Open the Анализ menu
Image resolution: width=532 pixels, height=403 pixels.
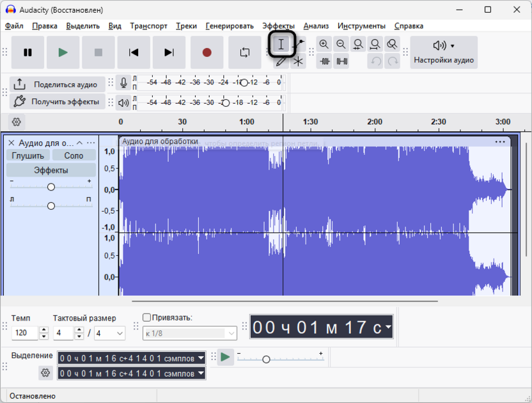317,26
